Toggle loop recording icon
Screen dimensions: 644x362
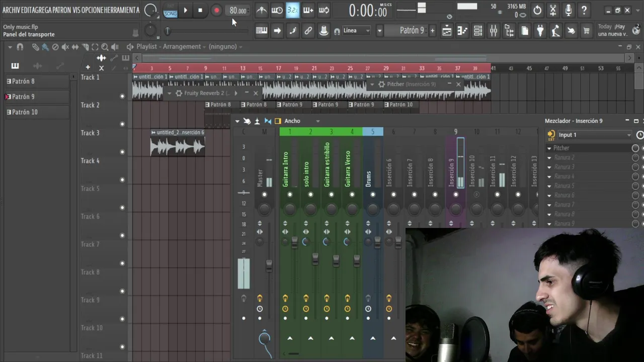(x=324, y=10)
